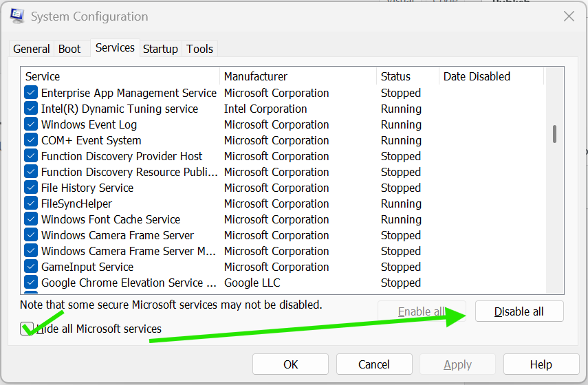
Task: Toggle the FileSyncHelper checkbox
Action: click(31, 203)
